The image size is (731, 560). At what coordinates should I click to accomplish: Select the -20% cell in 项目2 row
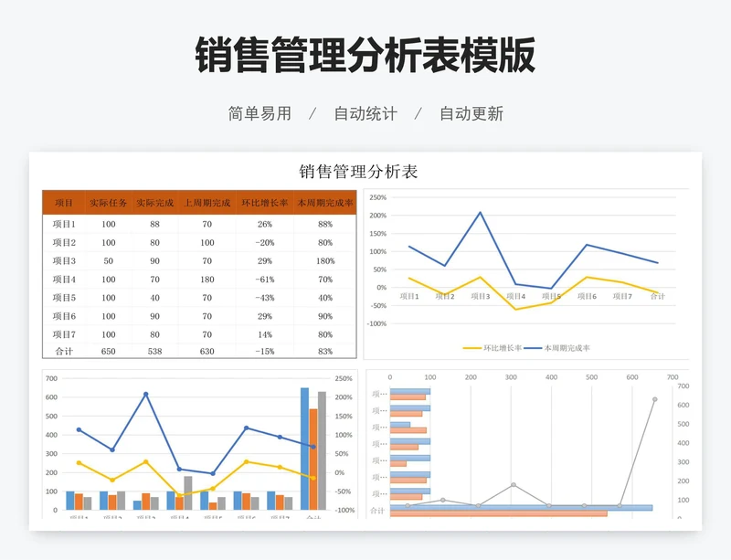click(x=265, y=242)
